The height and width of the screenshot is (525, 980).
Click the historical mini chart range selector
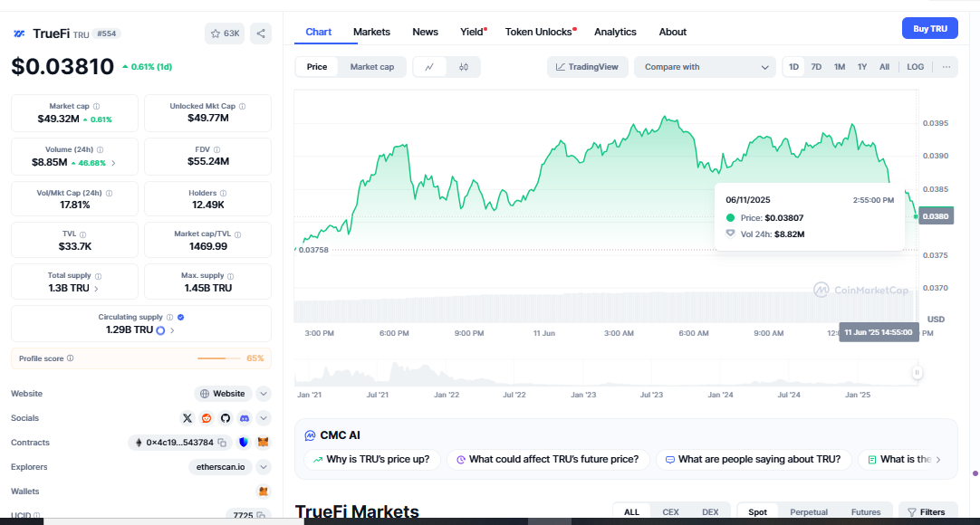coord(606,373)
